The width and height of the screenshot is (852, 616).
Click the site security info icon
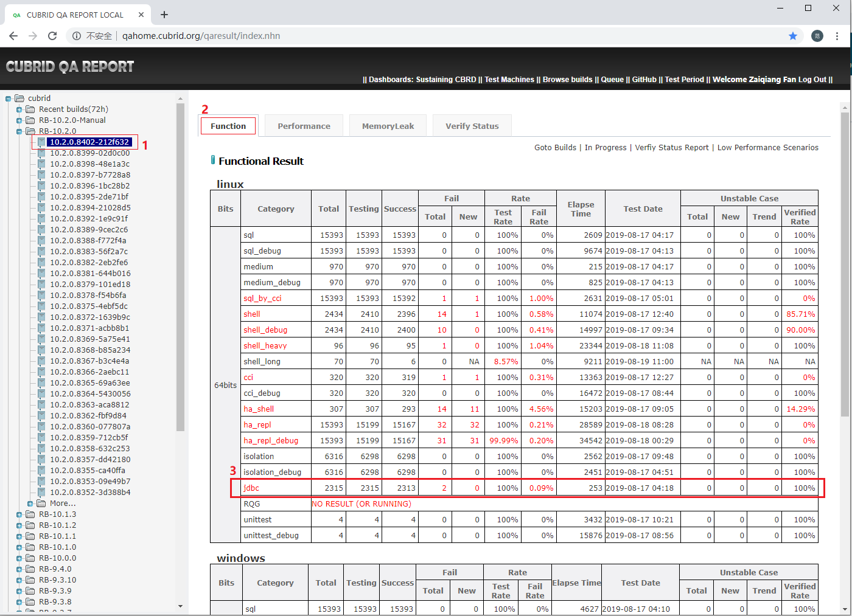[x=77, y=36]
